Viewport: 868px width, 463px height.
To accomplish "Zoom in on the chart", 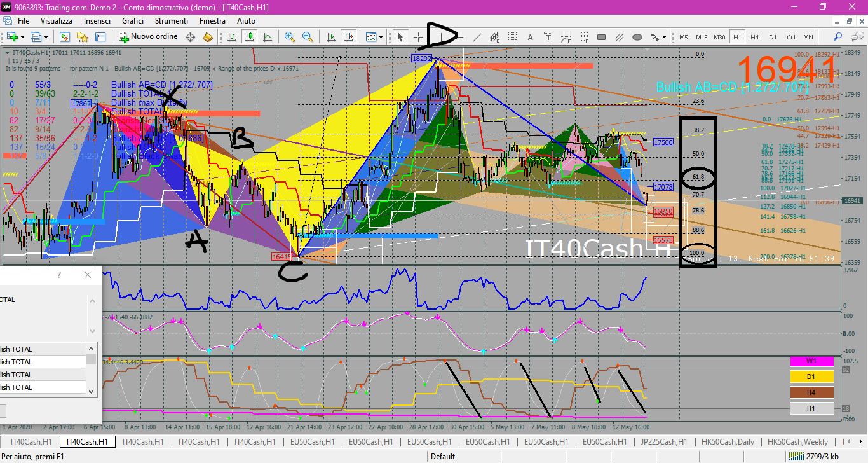I will click(290, 37).
